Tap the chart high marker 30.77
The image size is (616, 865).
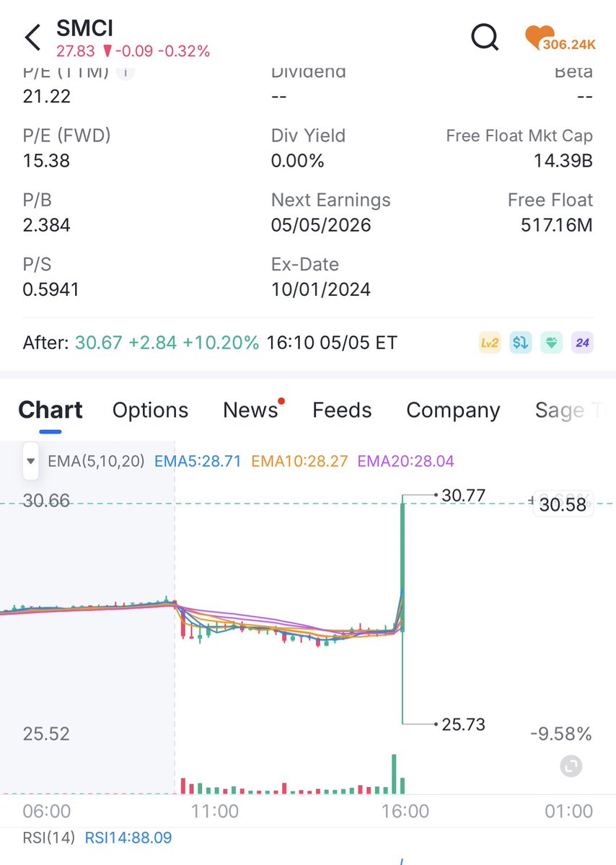pyautogui.click(x=463, y=495)
